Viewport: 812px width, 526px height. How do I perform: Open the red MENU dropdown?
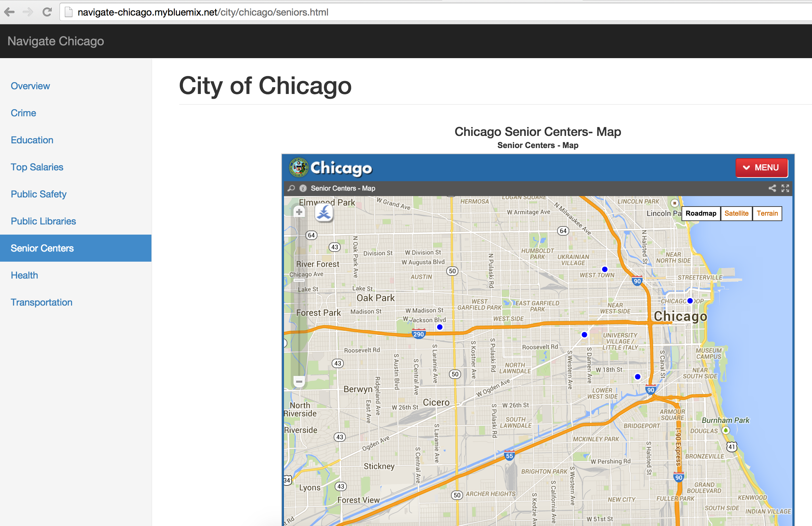click(x=761, y=167)
